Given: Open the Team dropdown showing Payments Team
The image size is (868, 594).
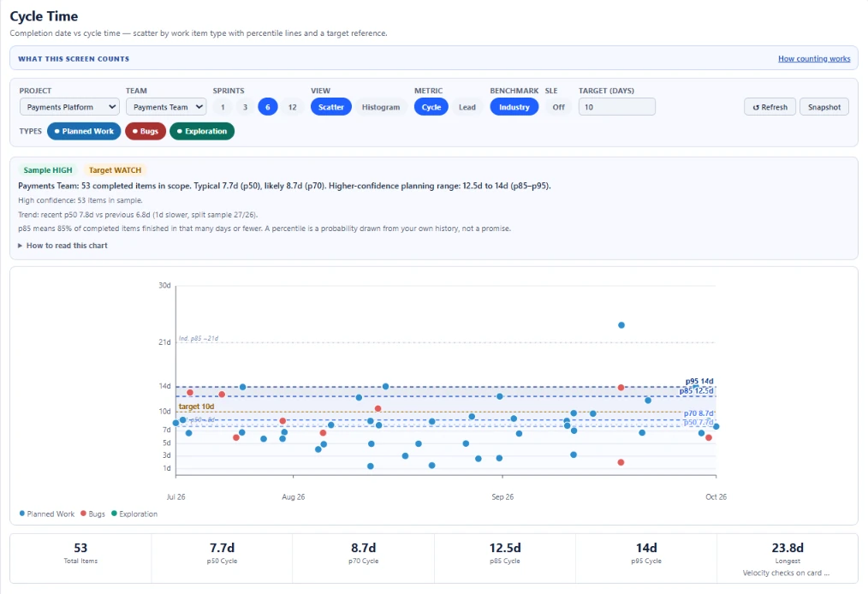Looking at the screenshot, I should 166,107.
